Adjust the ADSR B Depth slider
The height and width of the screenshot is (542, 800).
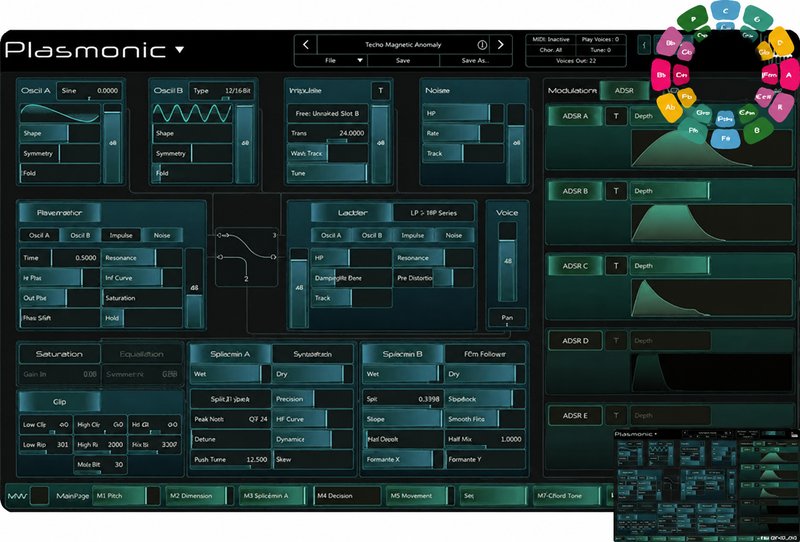coord(670,191)
